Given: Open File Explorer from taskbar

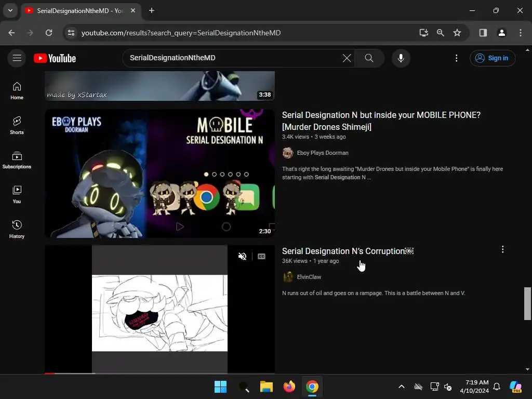Looking at the screenshot, I should pyautogui.click(x=267, y=387).
